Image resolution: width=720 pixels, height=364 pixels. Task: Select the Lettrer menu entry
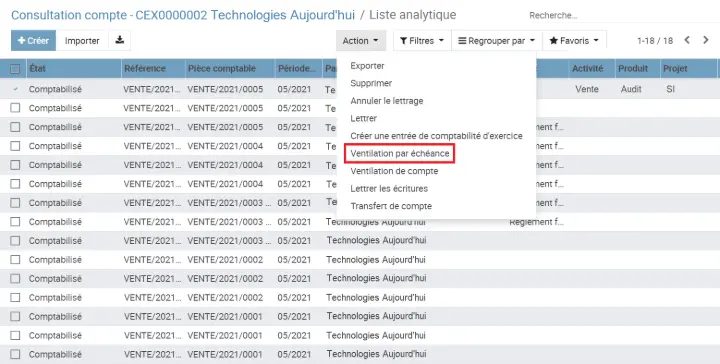pyautogui.click(x=363, y=118)
